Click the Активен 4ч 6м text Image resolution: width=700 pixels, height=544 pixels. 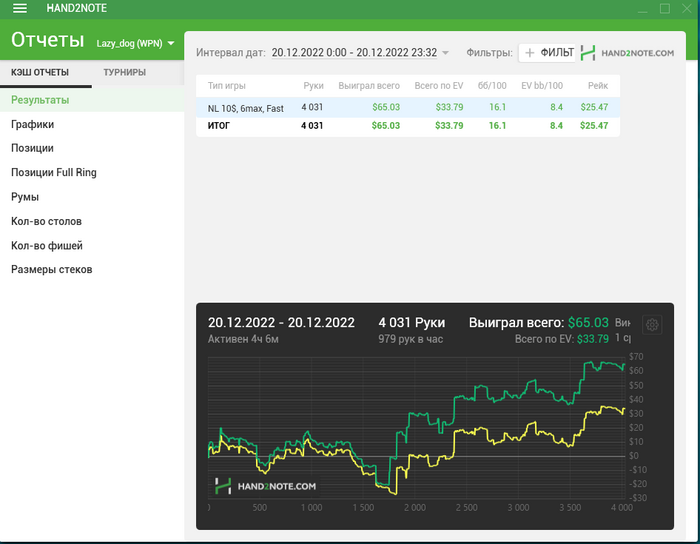click(243, 339)
